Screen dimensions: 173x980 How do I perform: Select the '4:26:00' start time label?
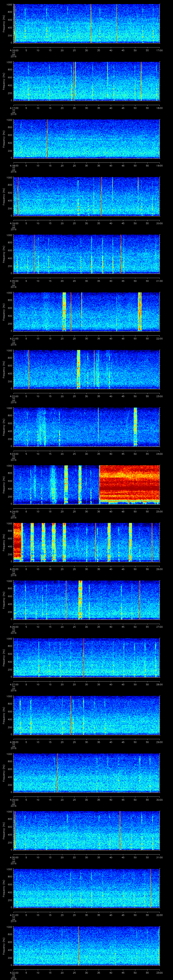(14, 627)
